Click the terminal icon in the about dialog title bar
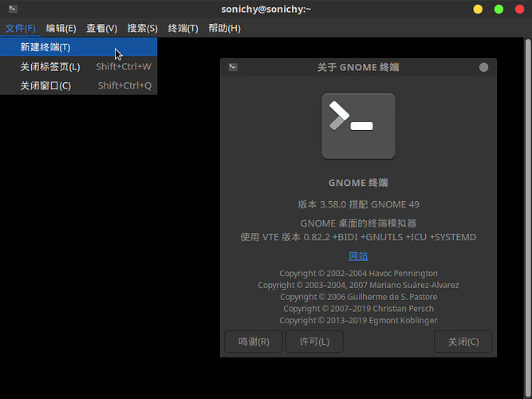 [x=233, y=67]
